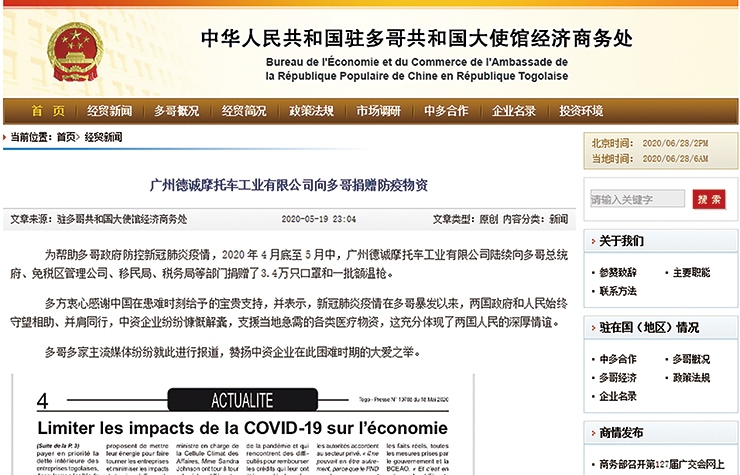Select the 政策法规 navigation menu item

(311, 111)
